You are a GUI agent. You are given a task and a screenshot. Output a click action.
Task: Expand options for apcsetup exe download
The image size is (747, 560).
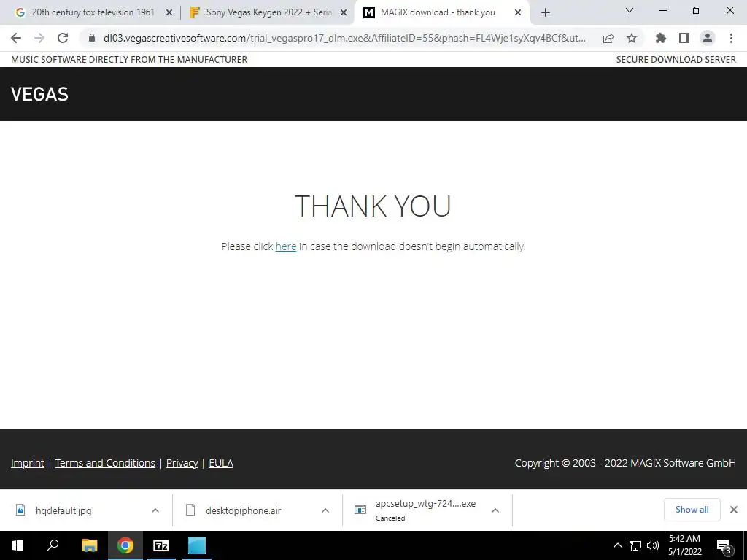point(495,510)
